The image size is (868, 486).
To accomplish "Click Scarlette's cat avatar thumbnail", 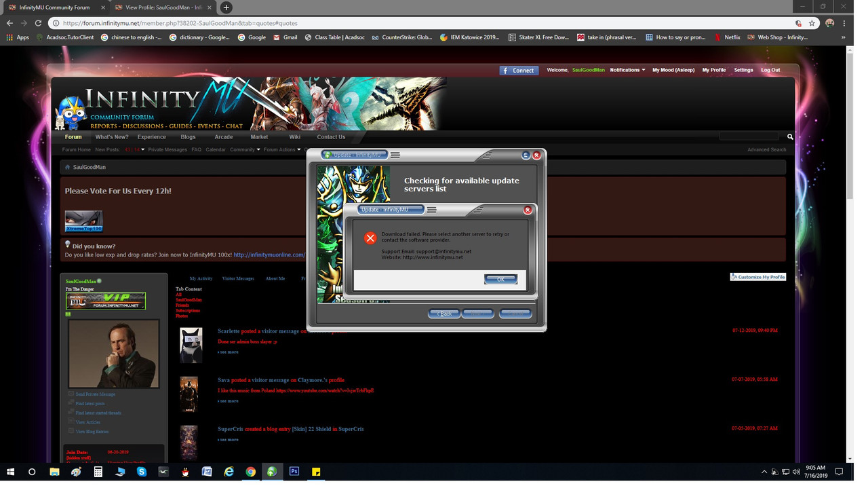I will [191, 345].
